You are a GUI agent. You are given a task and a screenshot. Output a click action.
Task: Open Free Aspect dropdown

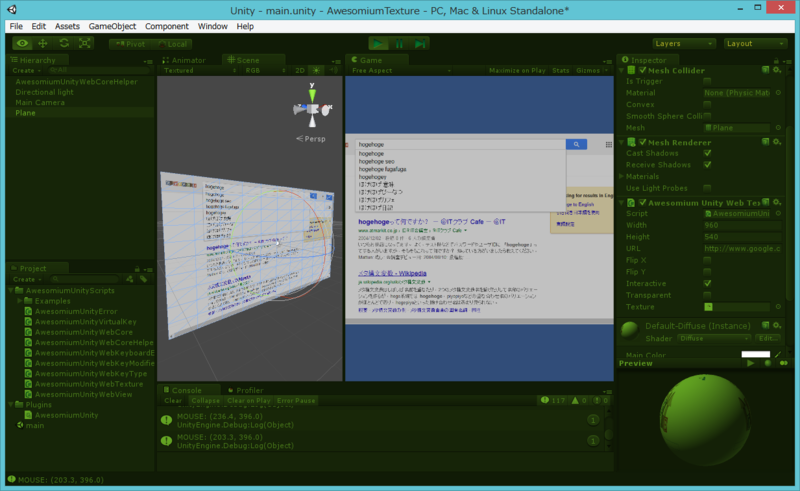point(402,70)
